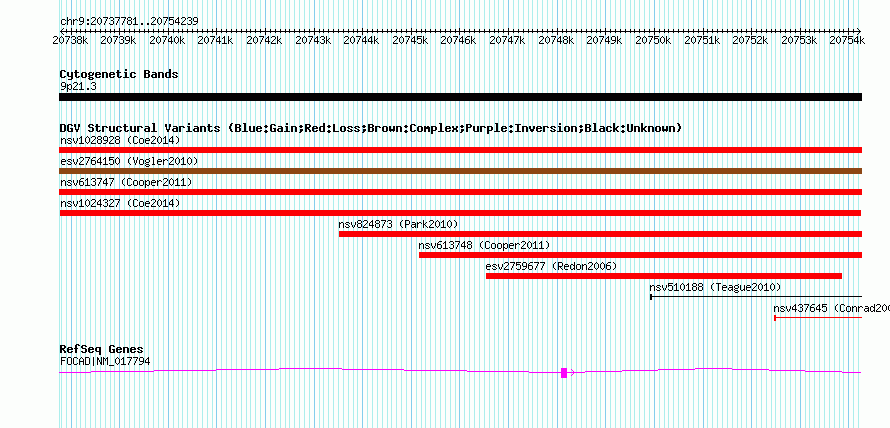The image size is (890, 428).
Task: Click the 20749k ruler tick label
Action: pos(605,40)
